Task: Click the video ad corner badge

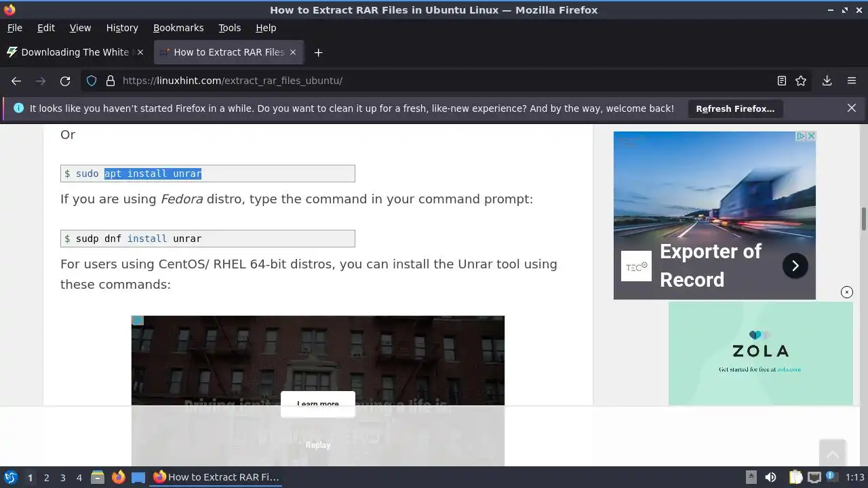Action: click(x=138, y=321)
